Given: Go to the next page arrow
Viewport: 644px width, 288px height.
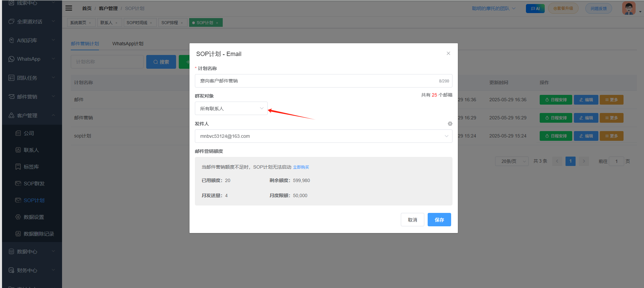Looking at the screenshot, I should click(584, 161).
